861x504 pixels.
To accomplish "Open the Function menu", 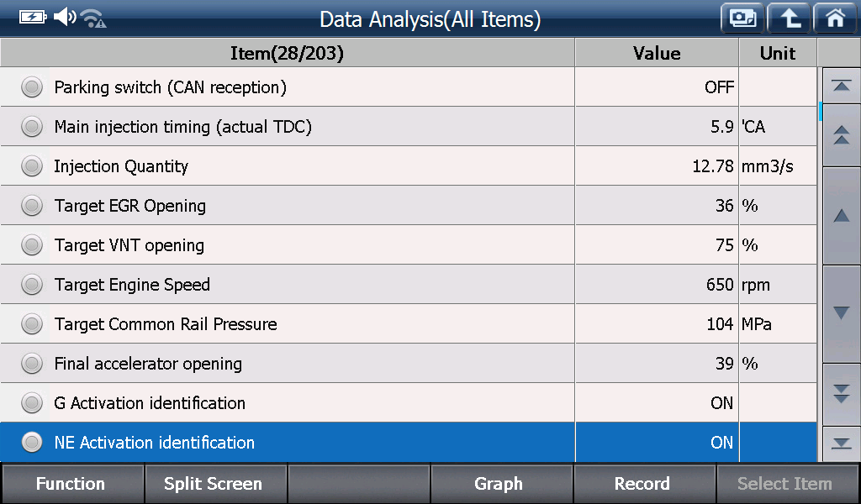I will click(x=72, y=484).
